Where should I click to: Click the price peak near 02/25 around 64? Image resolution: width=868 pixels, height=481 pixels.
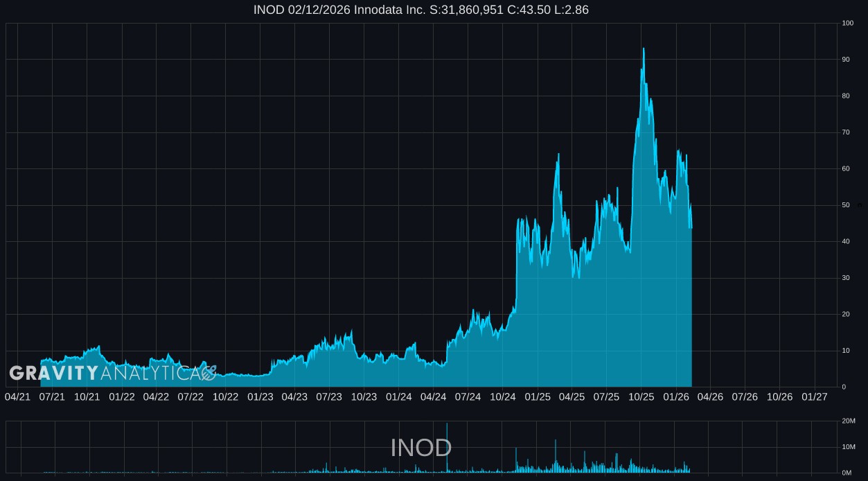[558, 155]
